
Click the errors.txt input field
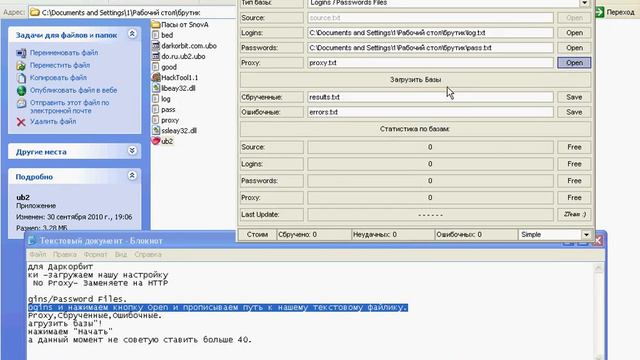pos(430,112)
